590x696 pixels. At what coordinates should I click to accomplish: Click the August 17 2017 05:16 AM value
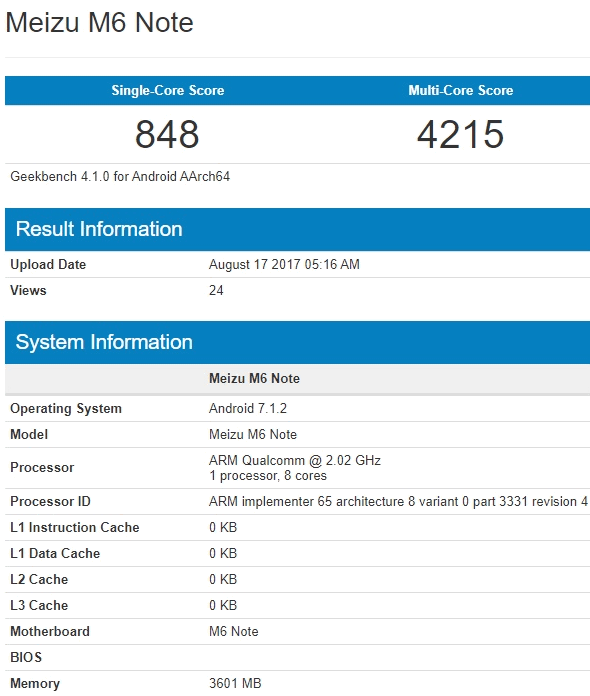click(x=284, y=264)
